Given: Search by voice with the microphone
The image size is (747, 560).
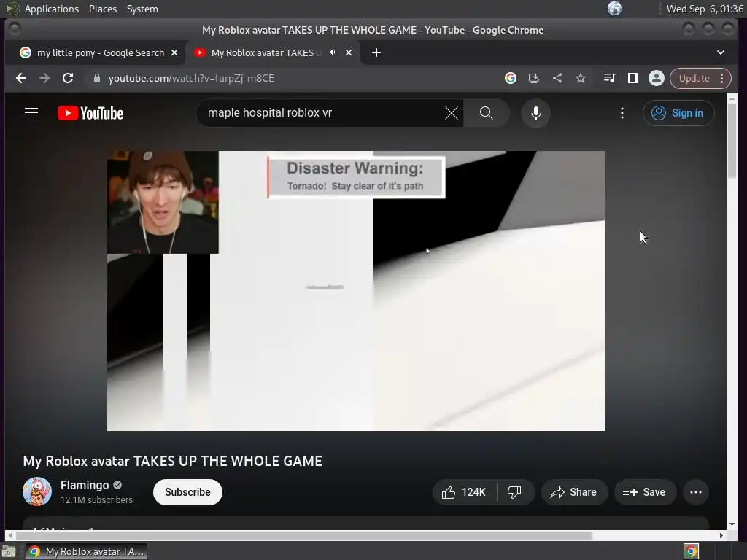Looking at the screenshot, I should 536,113.
